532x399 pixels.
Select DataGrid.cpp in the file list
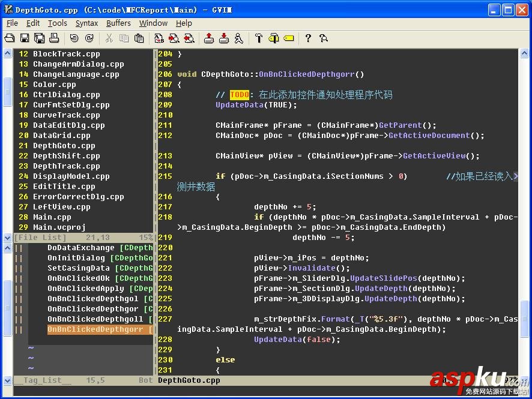(x=62, y=135)
